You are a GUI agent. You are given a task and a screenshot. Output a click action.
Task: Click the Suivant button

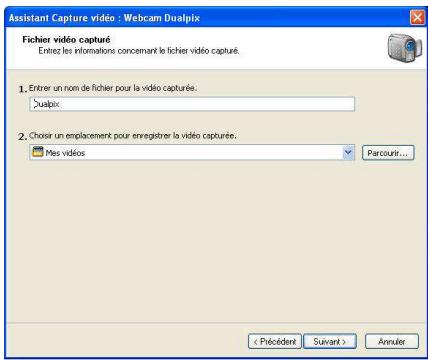[x=330, y=341]
